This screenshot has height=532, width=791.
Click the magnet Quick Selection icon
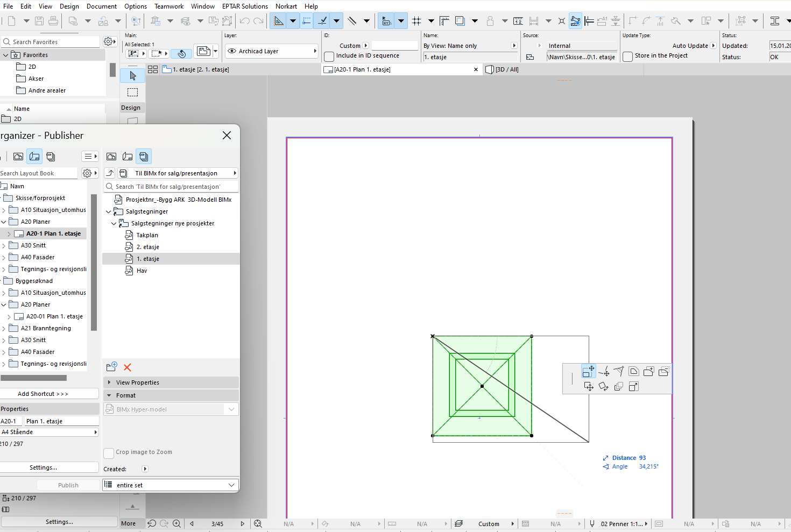182,53
